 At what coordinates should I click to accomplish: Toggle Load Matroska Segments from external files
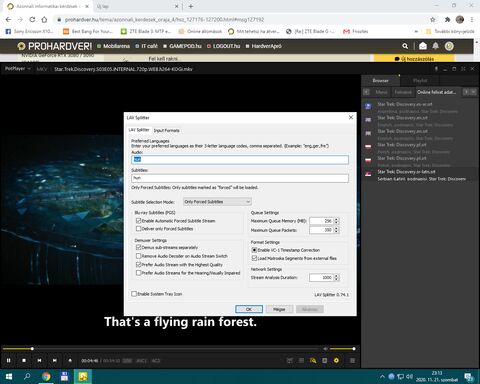click(x=254, y=258)
